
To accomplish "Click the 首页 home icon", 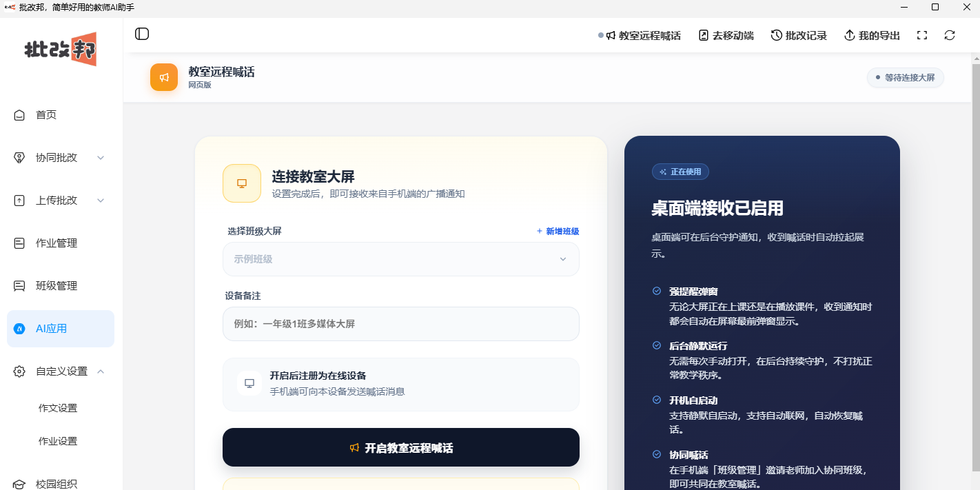I will [x=20, y=115].
